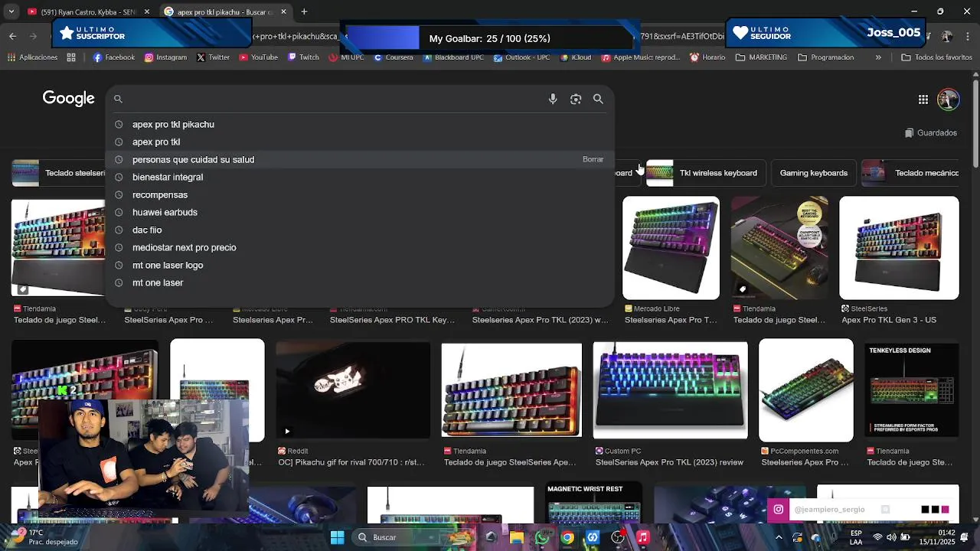Click the Wi-Fi icon in system tray
Viewport: 980px width, 551px height.
click(877, 537)
